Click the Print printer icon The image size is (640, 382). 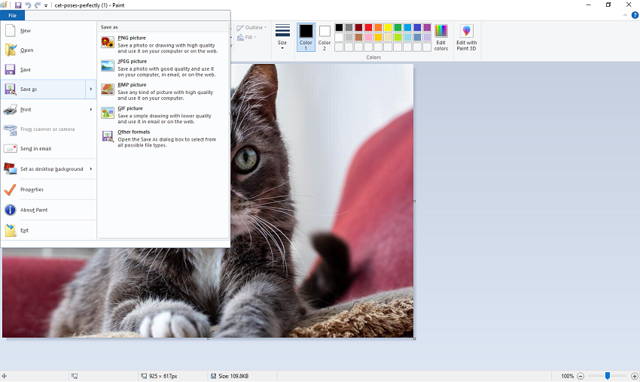click(x=10, y=109)
